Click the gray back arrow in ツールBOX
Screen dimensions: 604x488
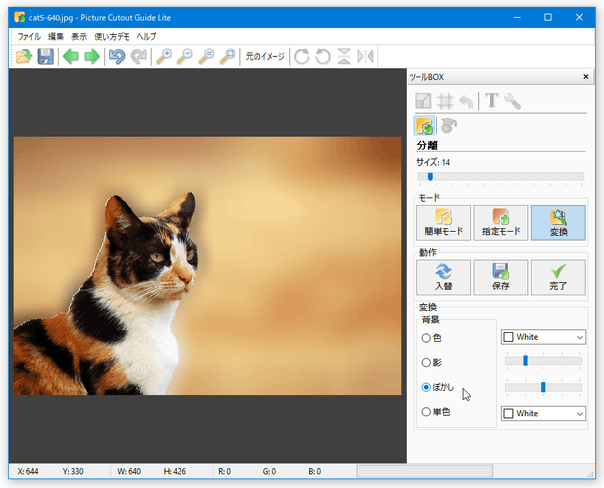pos(466,102)
